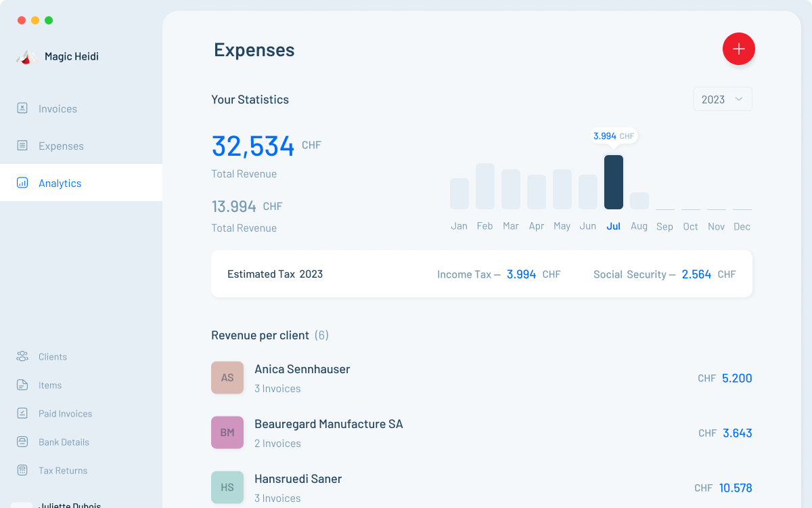Screen dimensions: 812x508
Task: Click the Hansruedi Saner avatar thumbnail
Action: pos(227,487)
